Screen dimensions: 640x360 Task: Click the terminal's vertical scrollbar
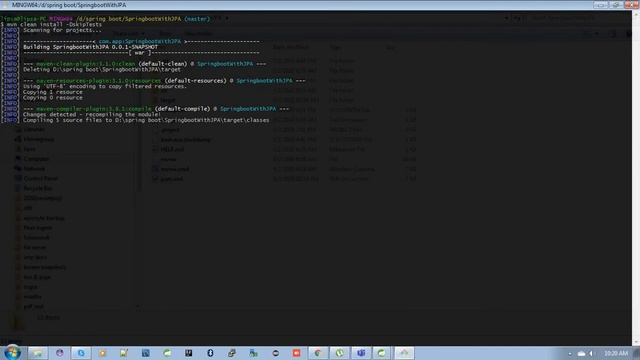point(636,178)
